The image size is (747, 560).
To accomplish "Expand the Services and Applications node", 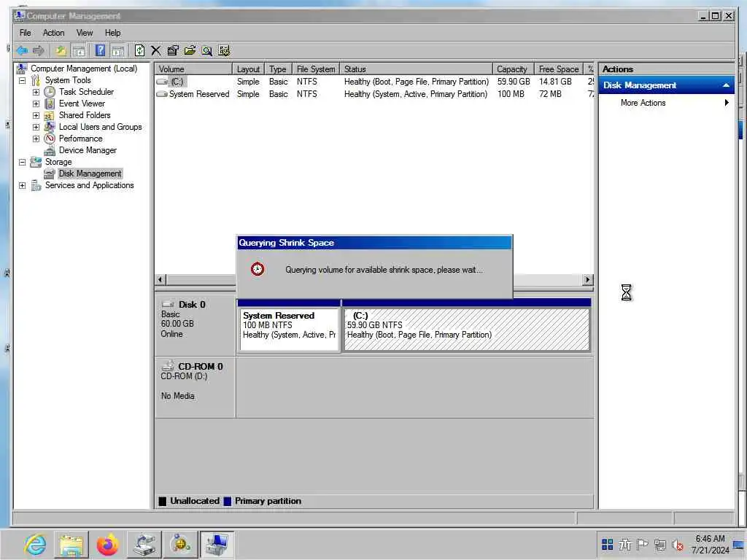I will click(x=23, y=185).
